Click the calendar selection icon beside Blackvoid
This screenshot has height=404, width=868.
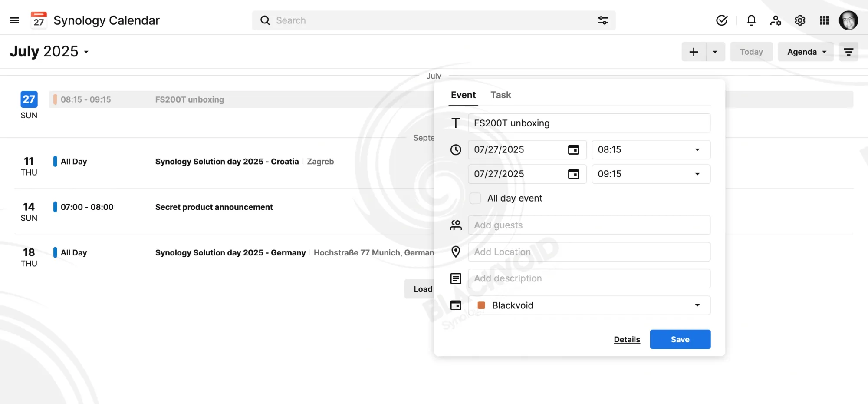click(456, 305)
